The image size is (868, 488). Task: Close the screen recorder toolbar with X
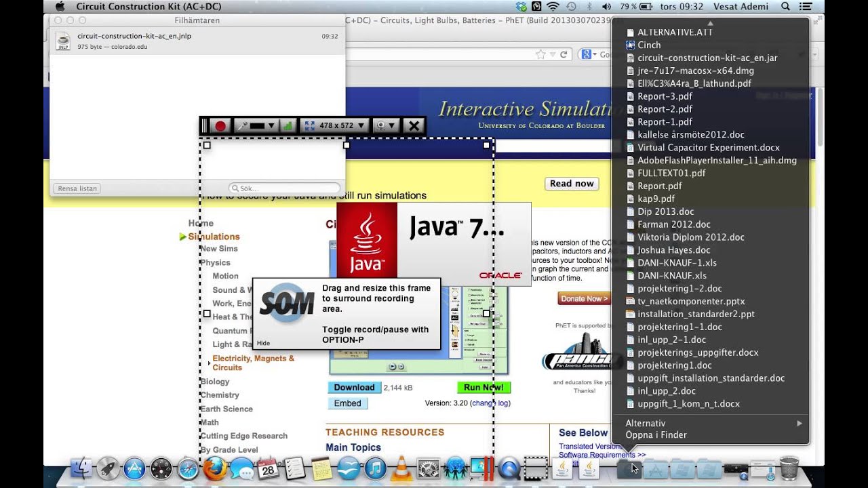click(414, 125)
